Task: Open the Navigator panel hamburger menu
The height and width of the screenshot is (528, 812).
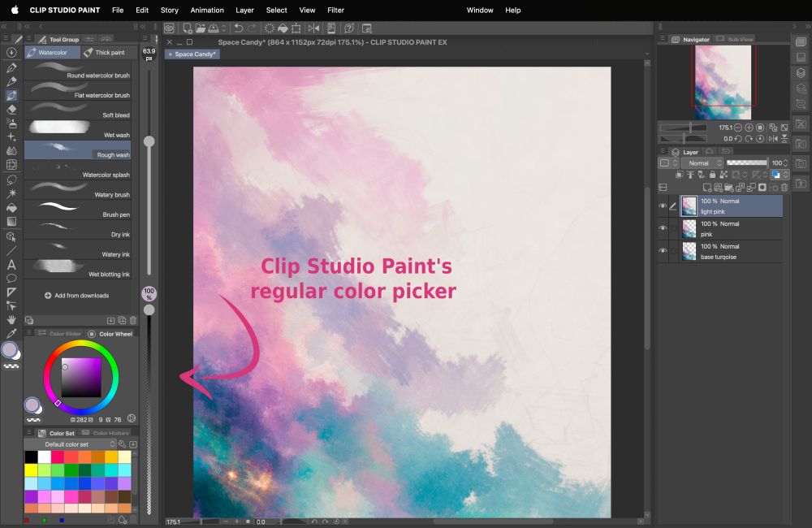Action: click(x=663, y=38)
